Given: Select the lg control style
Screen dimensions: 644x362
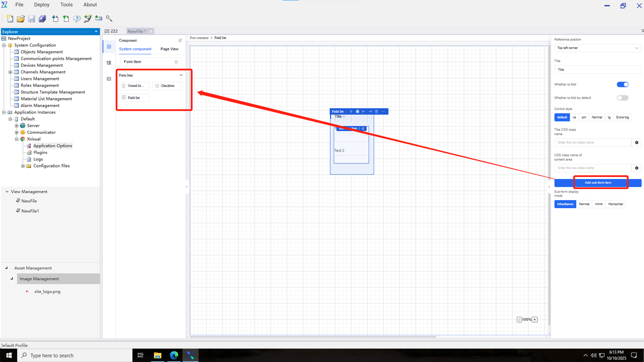Looking at the screenshot, I should (x=609, y=117).
